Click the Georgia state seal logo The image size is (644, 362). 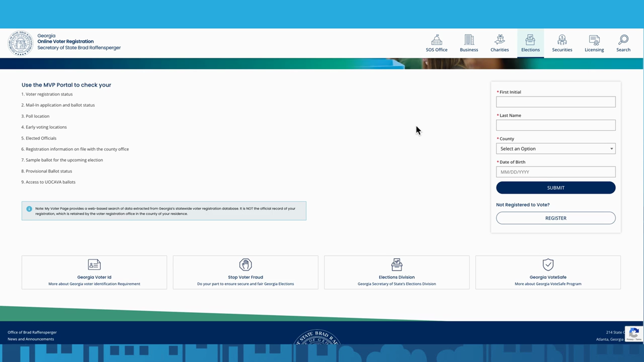click(x=20, y=43)
